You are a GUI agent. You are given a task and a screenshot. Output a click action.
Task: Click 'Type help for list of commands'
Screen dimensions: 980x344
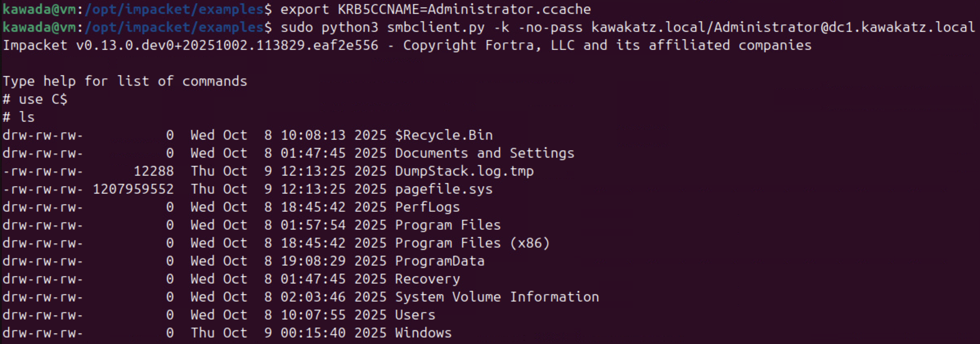click(125, 81)
